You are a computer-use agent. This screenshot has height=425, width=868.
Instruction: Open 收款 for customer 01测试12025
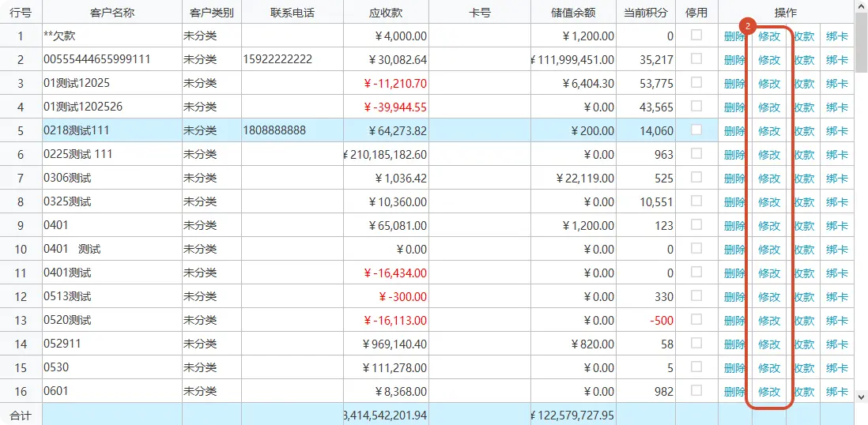click(x=804, y=84)
